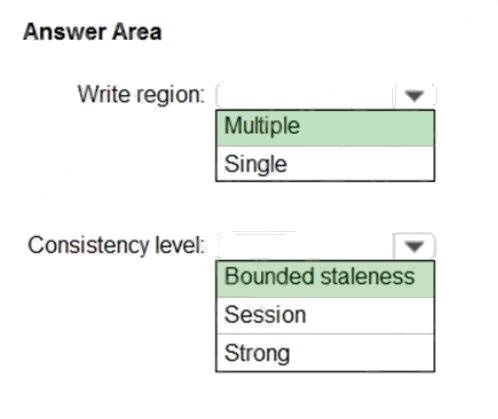Image resolution: width=498 pixels, height=419 pixels.
Task: Click the empty Consistency level combo field
Action: (305, 246)
